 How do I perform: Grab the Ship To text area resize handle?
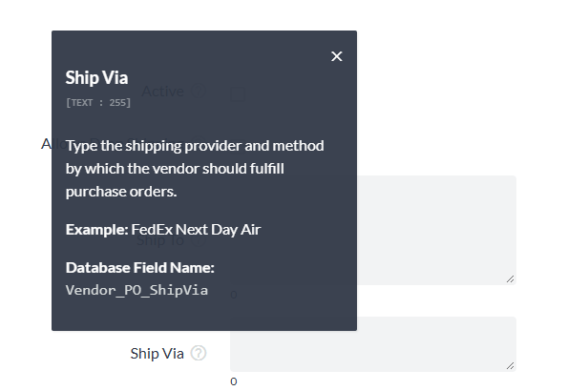511,278
